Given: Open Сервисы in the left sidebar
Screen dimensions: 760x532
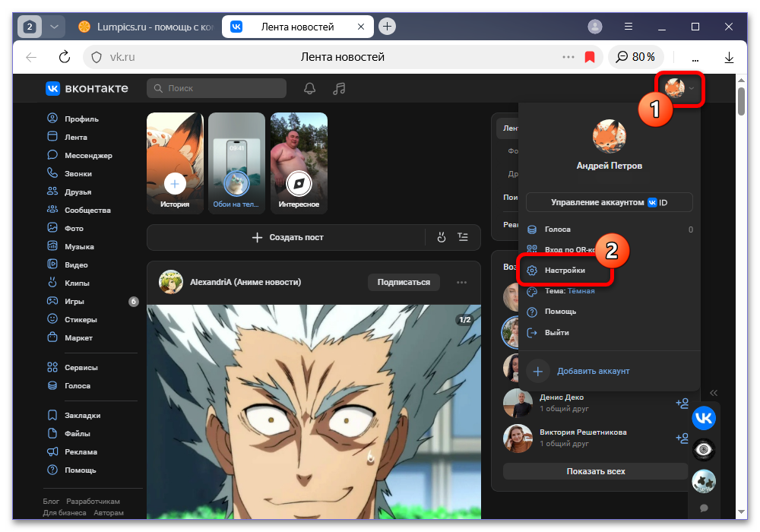Looking at the screenshot, I should click(x=72, y=367).
